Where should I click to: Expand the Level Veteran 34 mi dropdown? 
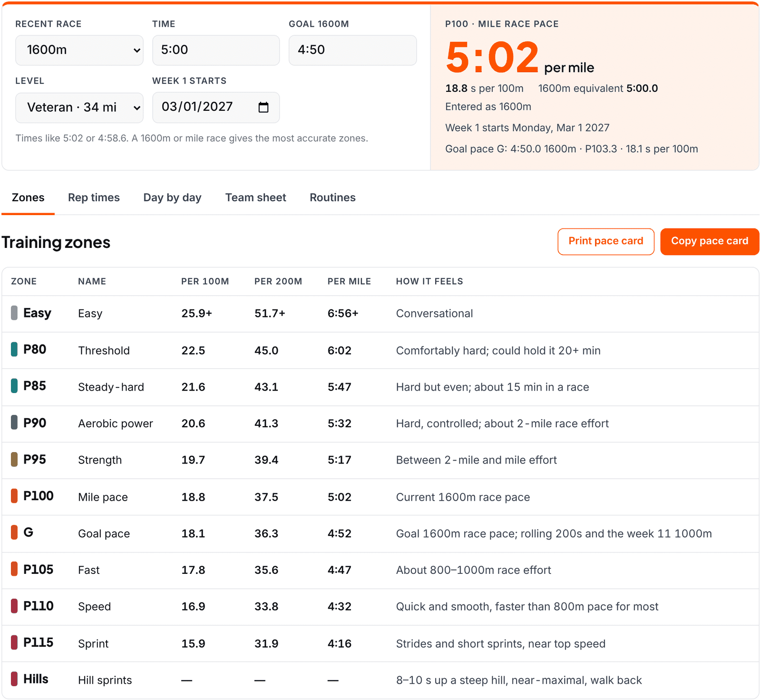click(x=79, y=108)
